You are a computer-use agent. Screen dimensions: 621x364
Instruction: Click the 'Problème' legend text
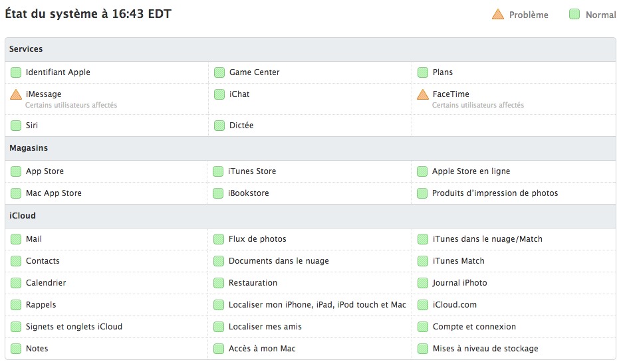529,15
